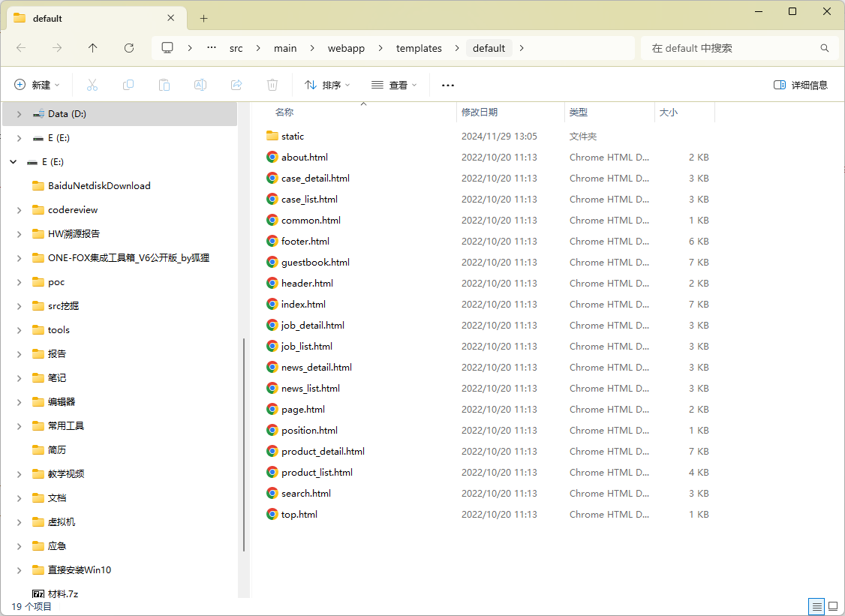The height and width of the screenshot is (616, 845).
Task: Select top.html file
Action: click(299, 515)
